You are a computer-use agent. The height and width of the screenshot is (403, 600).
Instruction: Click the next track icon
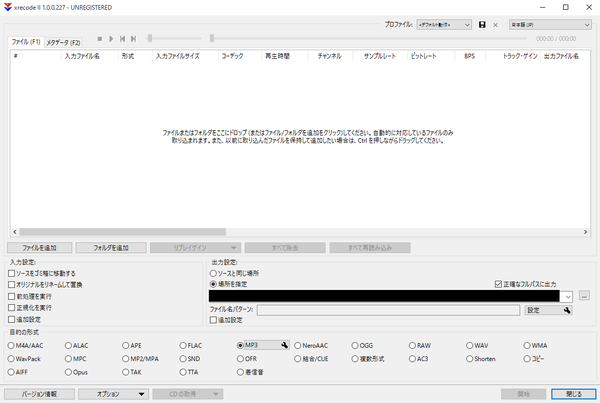pos(134,39)
